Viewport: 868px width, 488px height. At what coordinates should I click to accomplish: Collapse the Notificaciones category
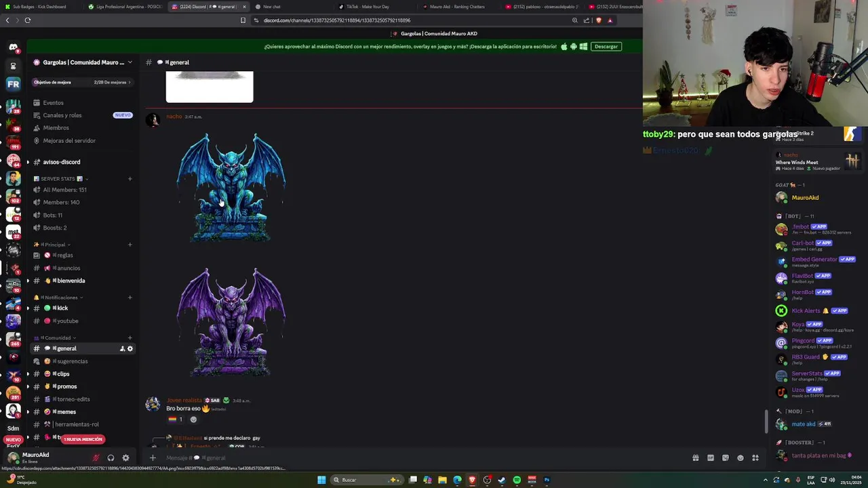(x=58, y=298)
